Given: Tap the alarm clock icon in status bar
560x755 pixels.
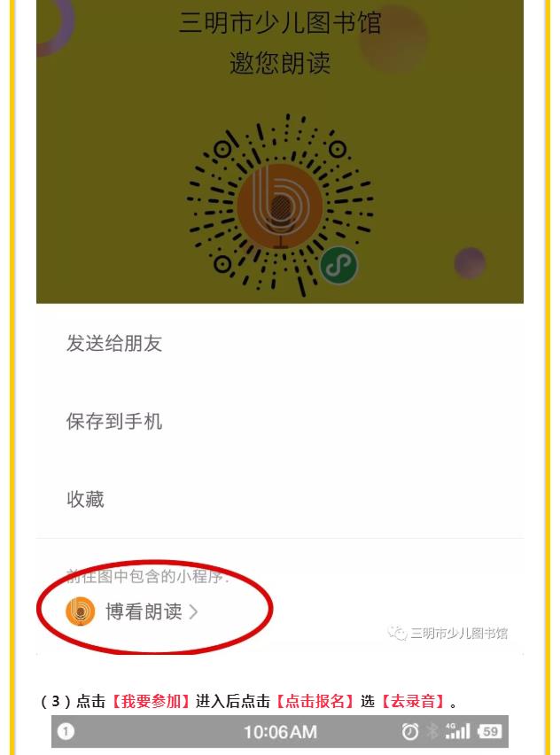Looking at the screenshot, I should pos(409,732).
